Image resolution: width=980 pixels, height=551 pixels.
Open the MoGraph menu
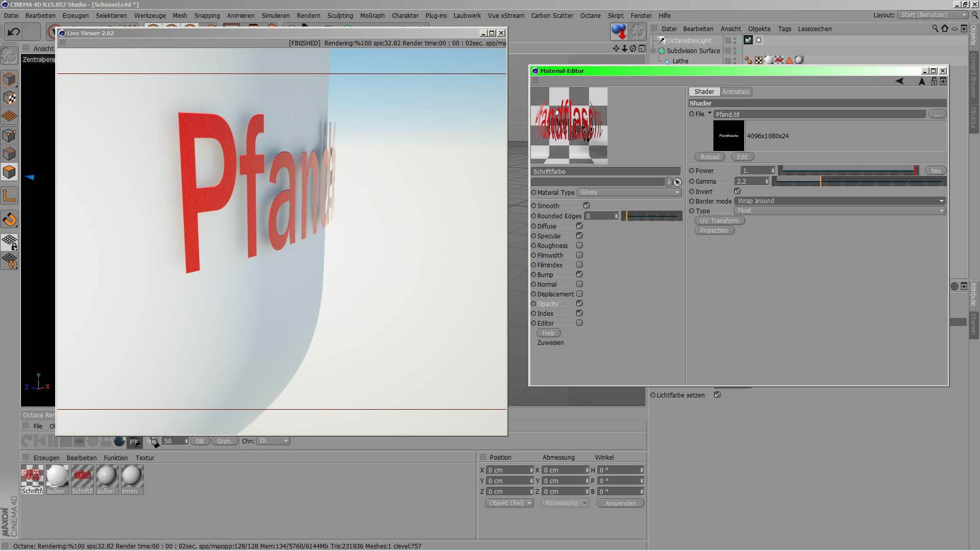point(372,15)
